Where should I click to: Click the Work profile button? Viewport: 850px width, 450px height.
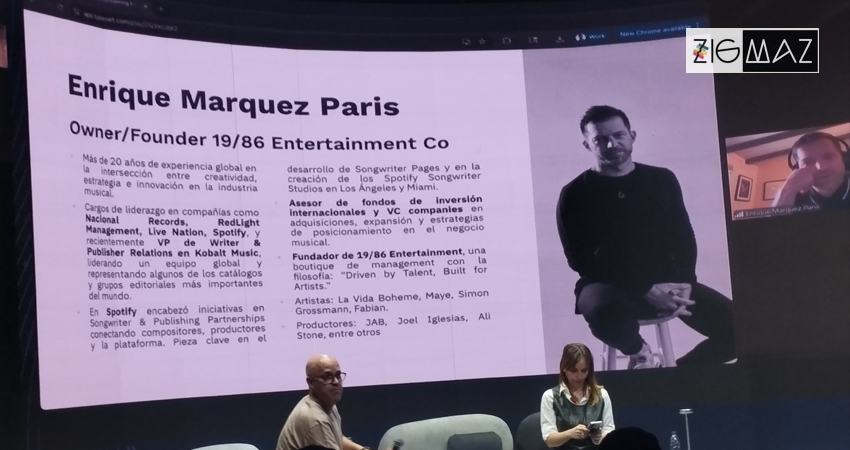[x=591, y=37]
